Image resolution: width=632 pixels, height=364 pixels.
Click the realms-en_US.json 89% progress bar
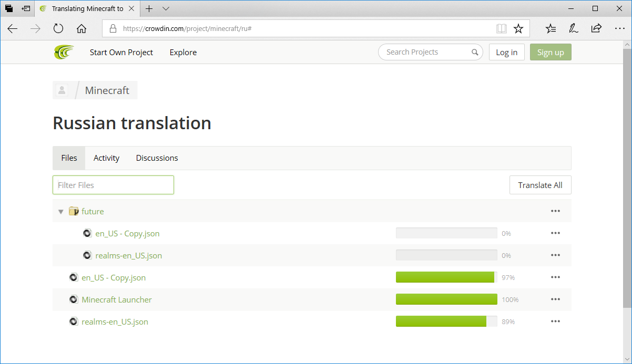pos(446,321)
